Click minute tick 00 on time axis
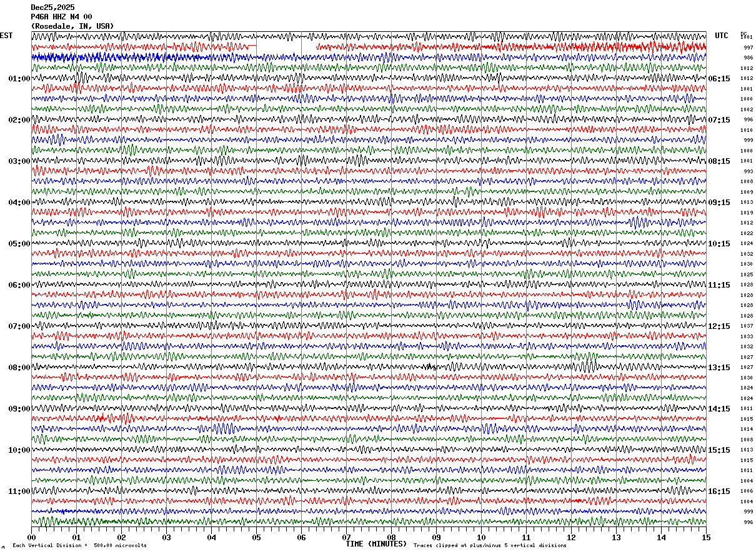This screenshot has width=756, height=554. (x=31, y=537)
